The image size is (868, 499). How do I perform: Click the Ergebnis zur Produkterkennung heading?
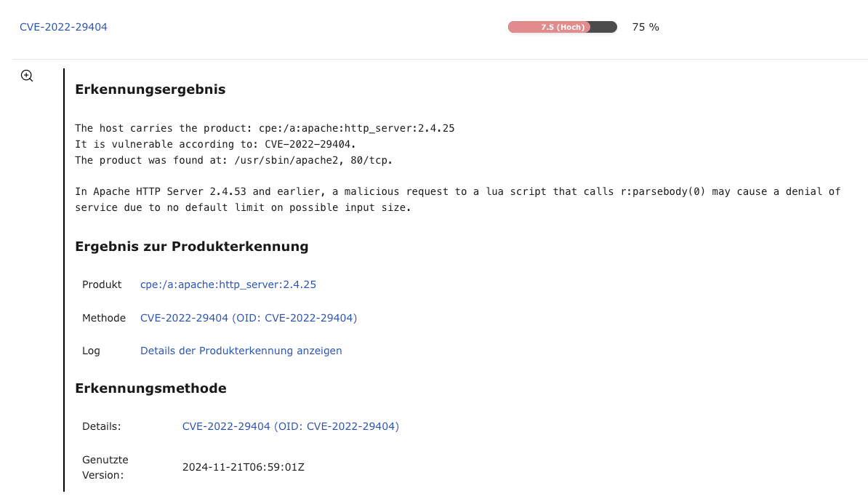click(191, 247)
